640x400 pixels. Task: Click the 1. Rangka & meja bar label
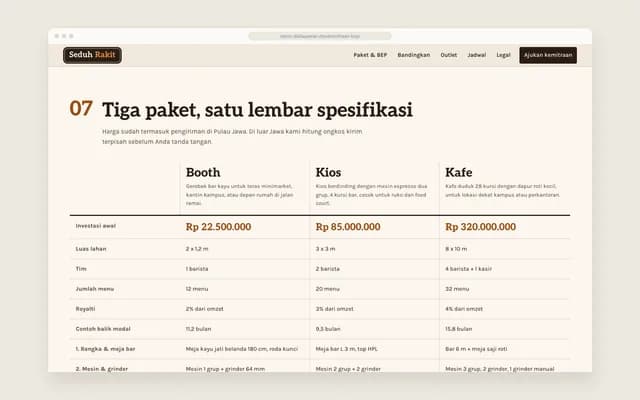click(105, 349)
